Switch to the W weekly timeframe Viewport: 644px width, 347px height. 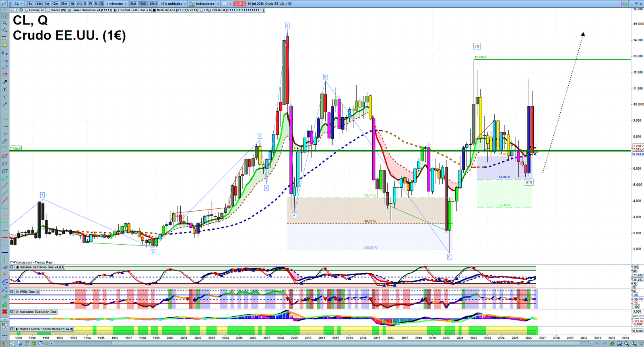(x=90, y=4)
